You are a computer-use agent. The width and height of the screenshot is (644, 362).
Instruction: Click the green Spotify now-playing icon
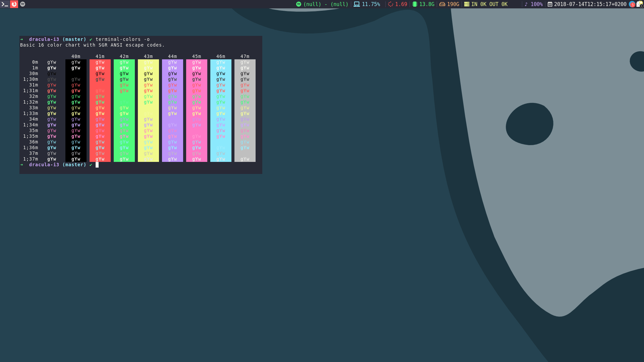(298, 4)
